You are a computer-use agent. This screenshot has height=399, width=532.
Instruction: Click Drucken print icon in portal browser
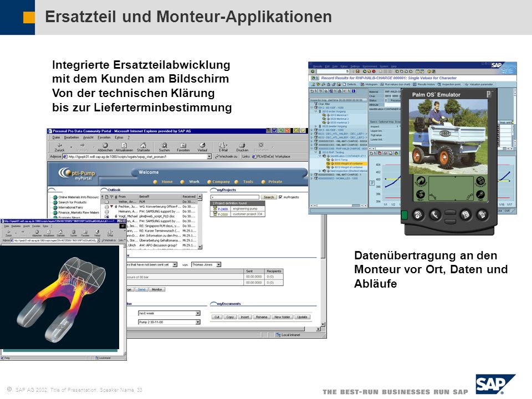(242, 147)
